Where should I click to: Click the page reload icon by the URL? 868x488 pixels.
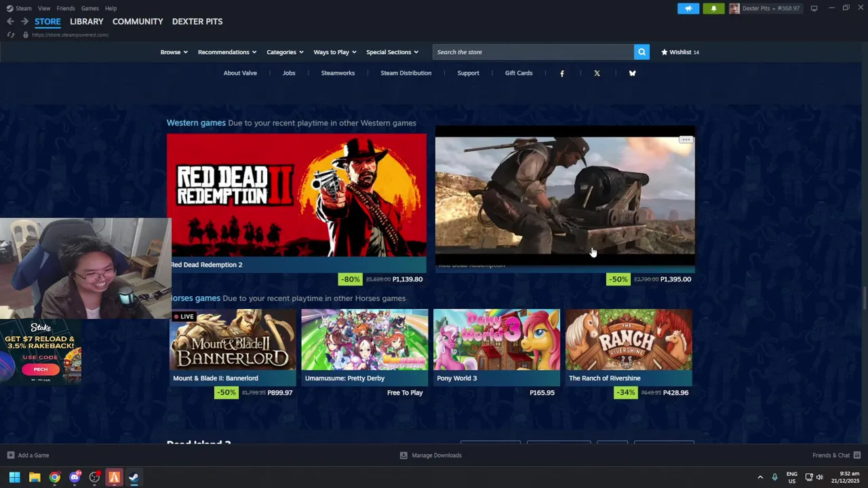pos(11,35)
